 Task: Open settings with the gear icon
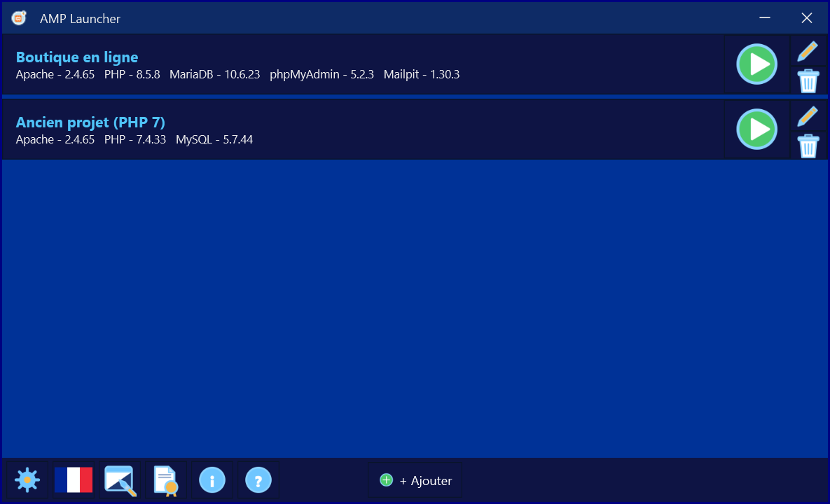click(27, 480)
